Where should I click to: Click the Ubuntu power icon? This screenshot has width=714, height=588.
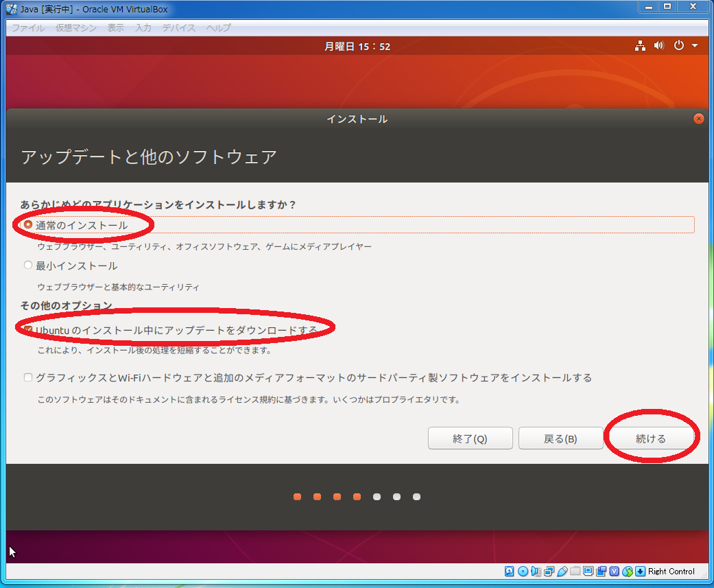[679, 45]
